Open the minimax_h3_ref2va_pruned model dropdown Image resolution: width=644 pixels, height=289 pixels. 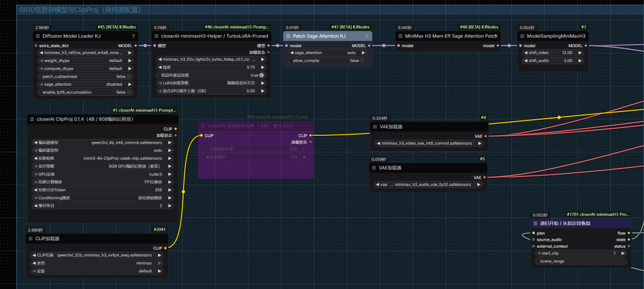tap(86, 53)
